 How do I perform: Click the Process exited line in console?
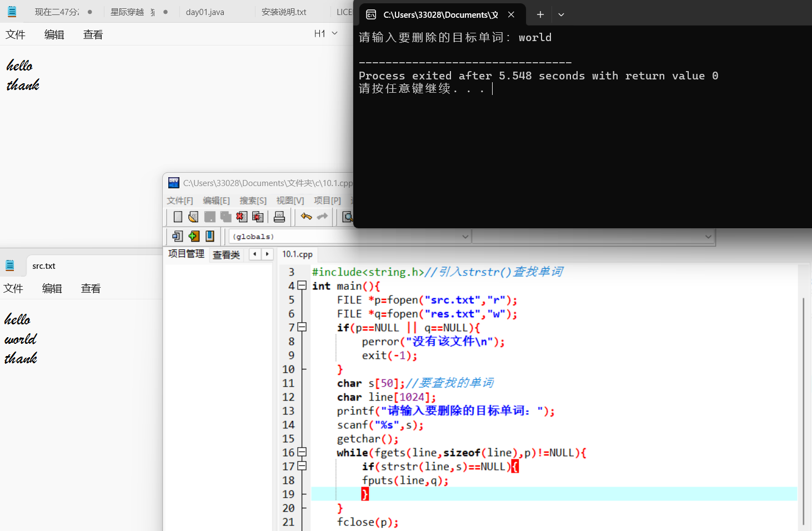tap(538, 76)
